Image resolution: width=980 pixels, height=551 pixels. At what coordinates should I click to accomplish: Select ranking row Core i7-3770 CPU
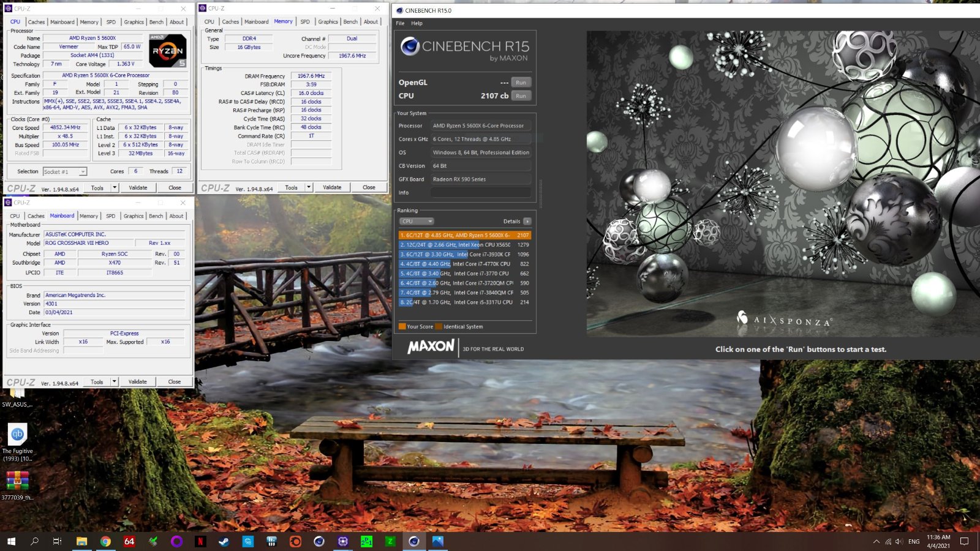(x=465, y=274)
